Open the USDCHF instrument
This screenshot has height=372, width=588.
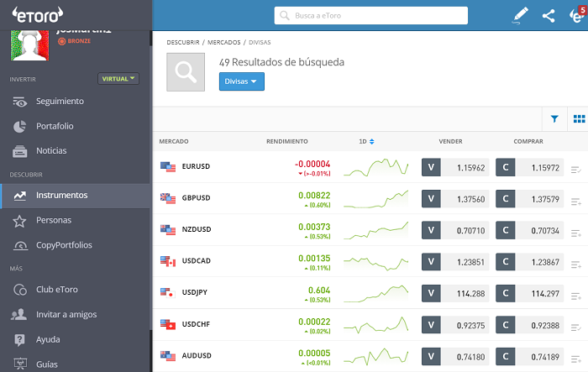(x=196, y=324)
